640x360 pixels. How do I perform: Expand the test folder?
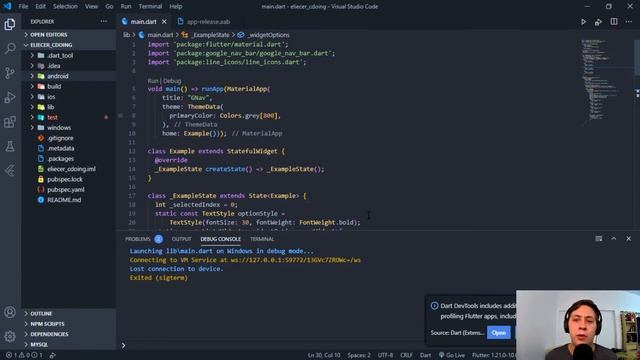(69, 117)
